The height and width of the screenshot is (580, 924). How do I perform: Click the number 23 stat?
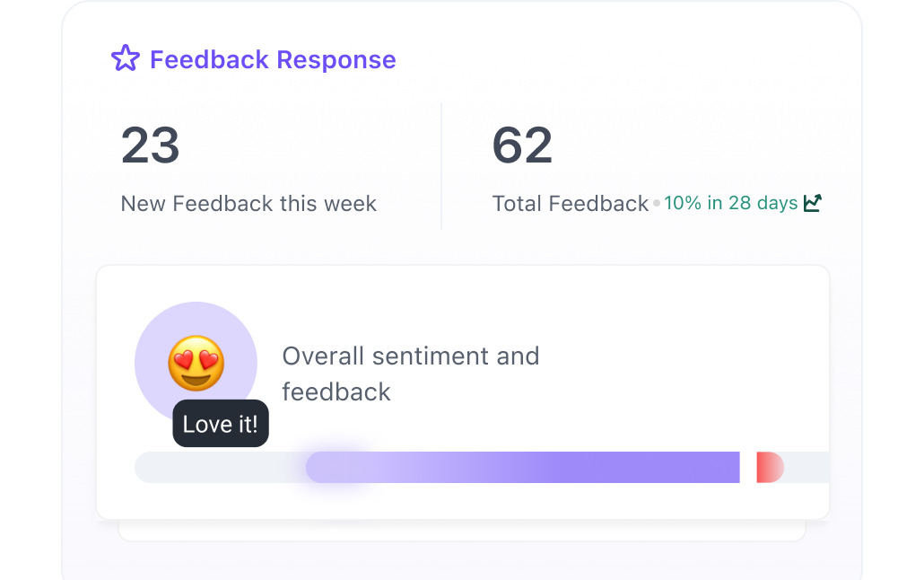click(x=151, y=145)
